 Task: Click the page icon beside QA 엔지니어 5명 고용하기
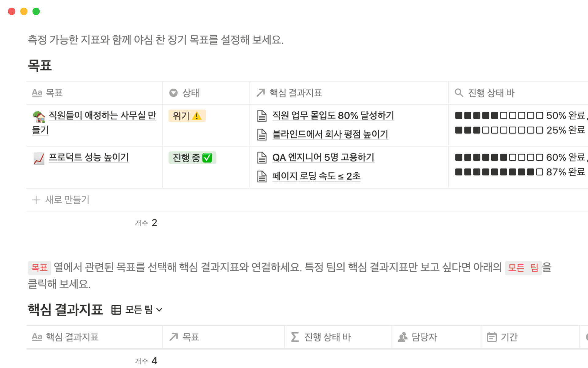262,158
